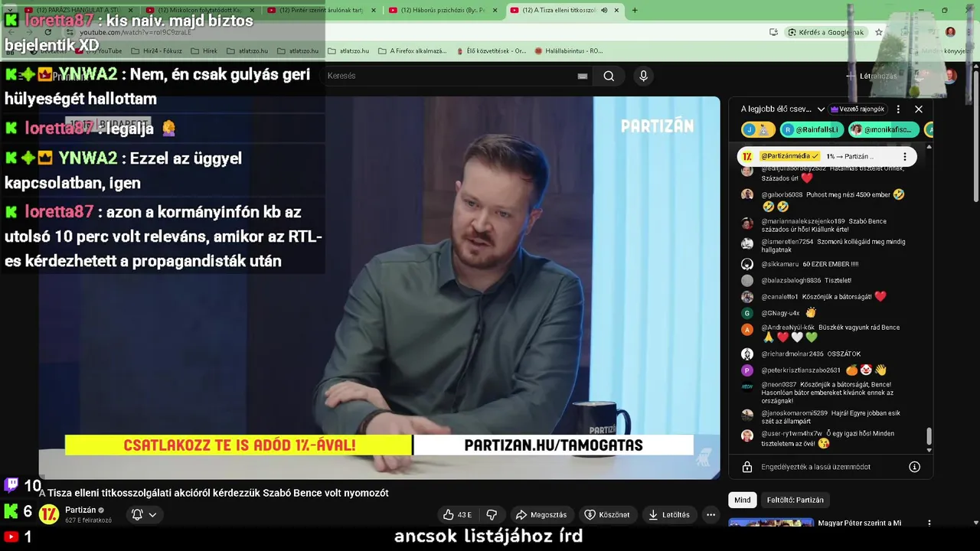
Task: Share the video via Megosztás
Action: coord(541,515)
